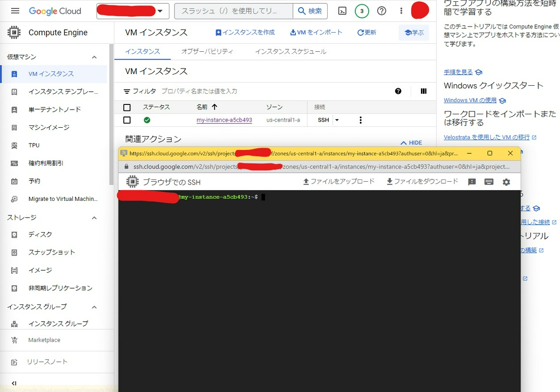
Task: Click the us-central1-a zone cell
Action: (283, 120)
